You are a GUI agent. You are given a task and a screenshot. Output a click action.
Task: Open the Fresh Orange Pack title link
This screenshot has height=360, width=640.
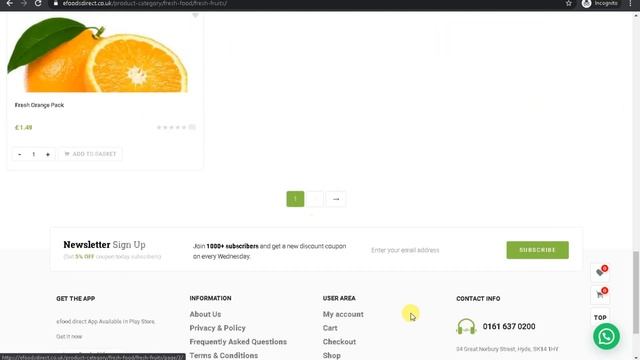pyautogui.click(x=39, y=105)
